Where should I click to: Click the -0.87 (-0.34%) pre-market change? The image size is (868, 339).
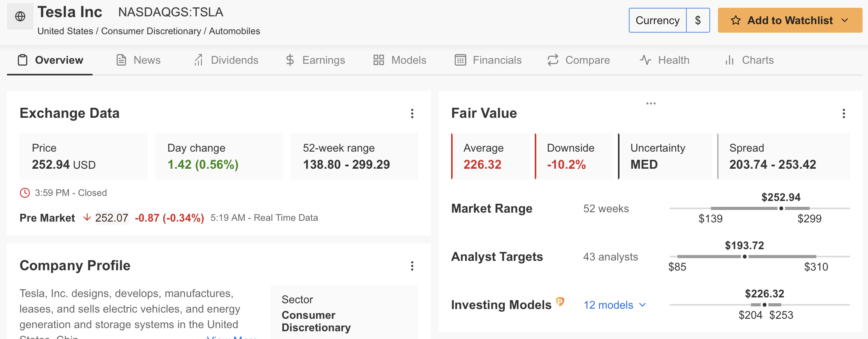[x=170, y=218]
